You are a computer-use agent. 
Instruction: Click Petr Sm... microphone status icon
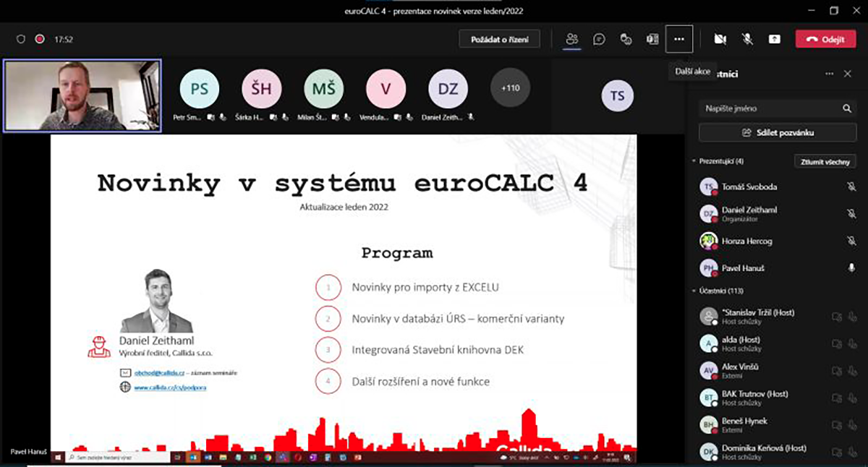tap(222, 116)
